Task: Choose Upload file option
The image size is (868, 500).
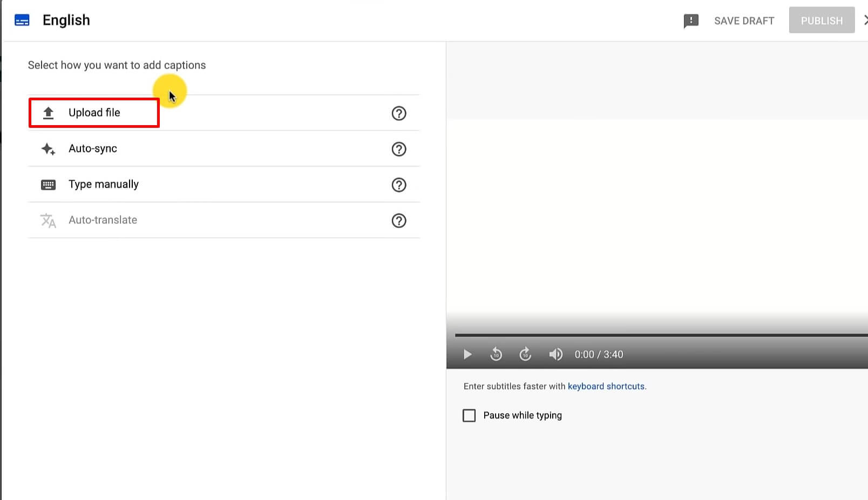Action: tap(223, 113)
